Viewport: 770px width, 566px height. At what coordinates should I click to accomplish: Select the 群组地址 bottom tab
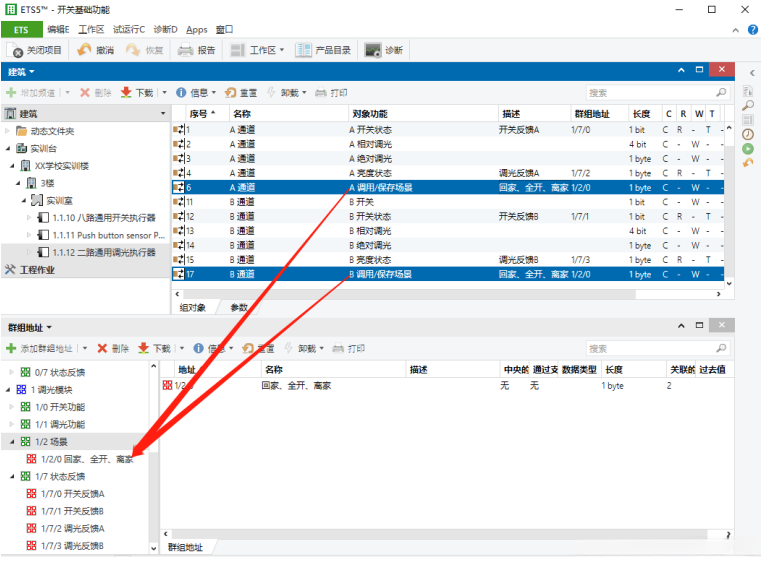pos(185,547)
